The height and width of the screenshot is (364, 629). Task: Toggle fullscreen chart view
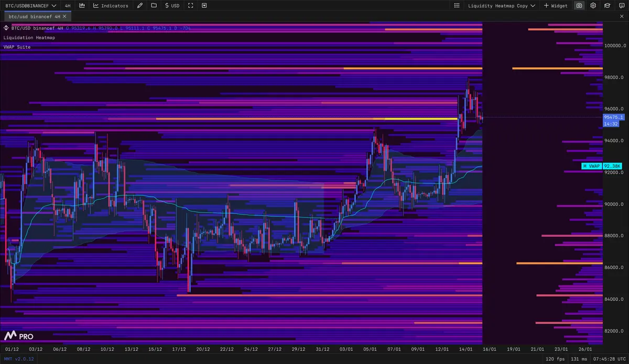[x=190, y=6]
